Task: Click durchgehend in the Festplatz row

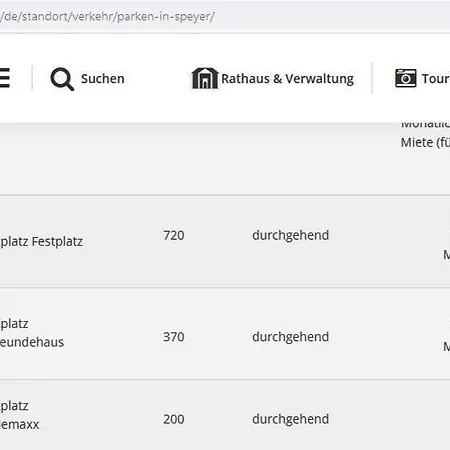Action: (x=290, y=235)
